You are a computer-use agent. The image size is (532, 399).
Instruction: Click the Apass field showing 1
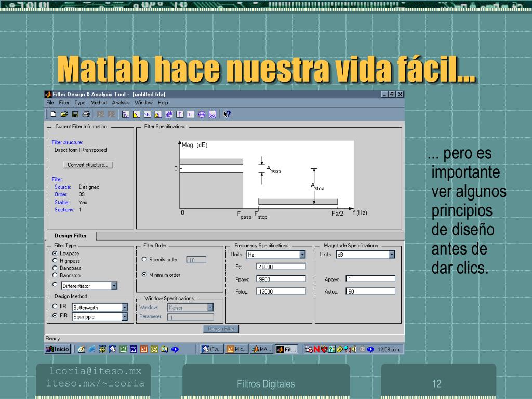click(x=370, y=279)
